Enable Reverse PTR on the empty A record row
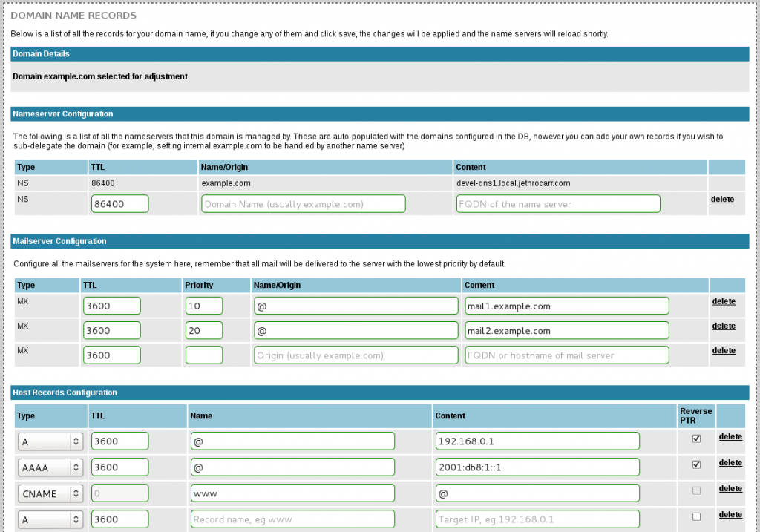760x532 pixels. pos(696,516)
